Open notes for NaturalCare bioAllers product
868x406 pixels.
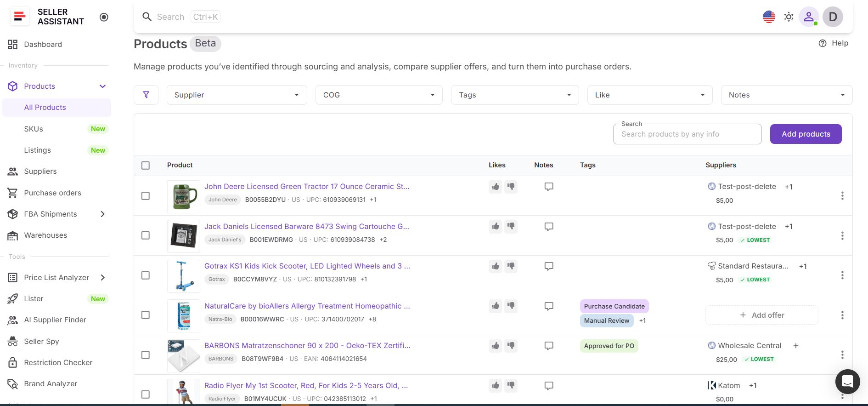pyautogui.click(x=549, y=306)
